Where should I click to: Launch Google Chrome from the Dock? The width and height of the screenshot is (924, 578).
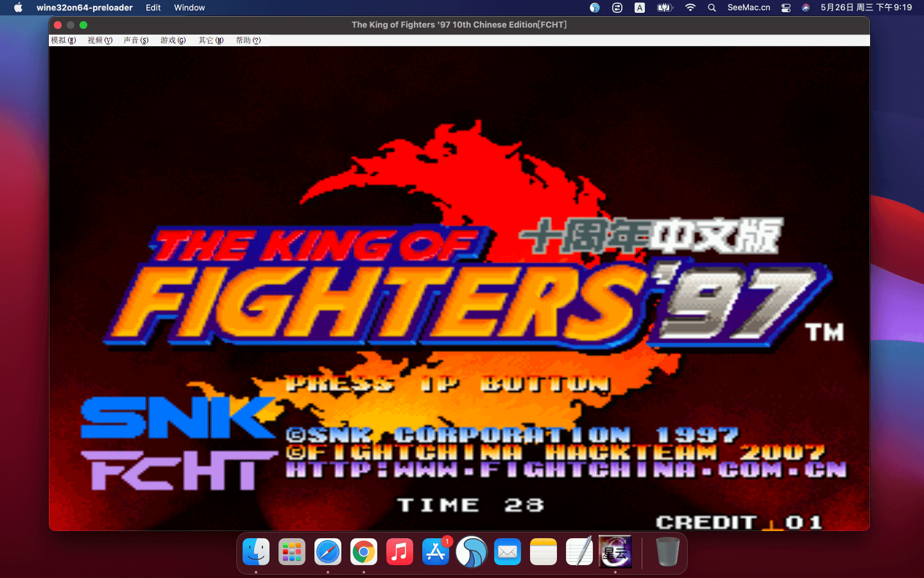364,552
